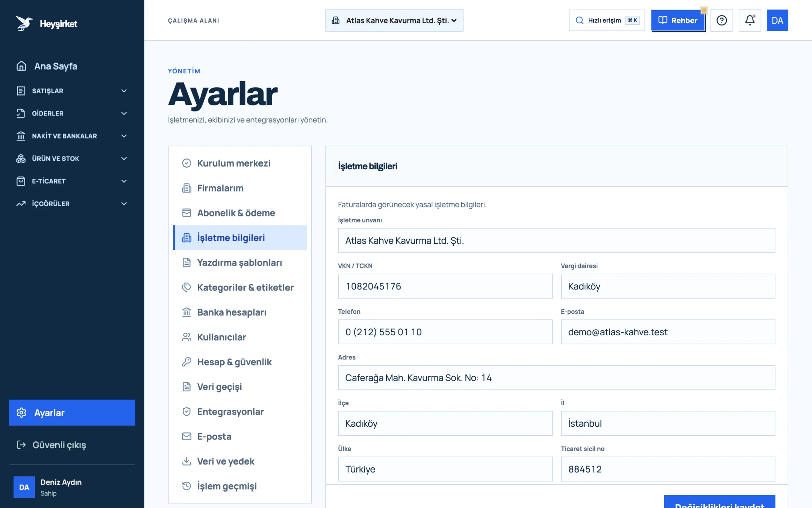Click the DA avatar in top bar
This screenshot has height=508, width=812.
pyautogui.click(x=777, y=20)
